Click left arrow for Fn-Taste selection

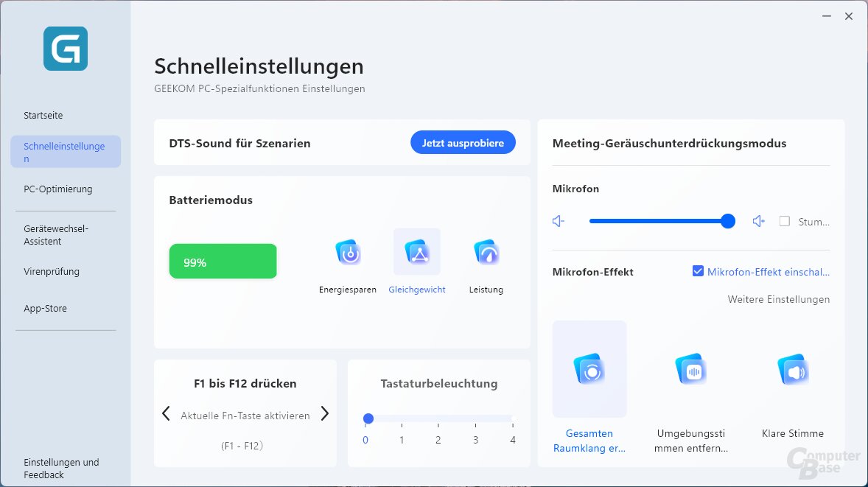click(x=166, y=414)
